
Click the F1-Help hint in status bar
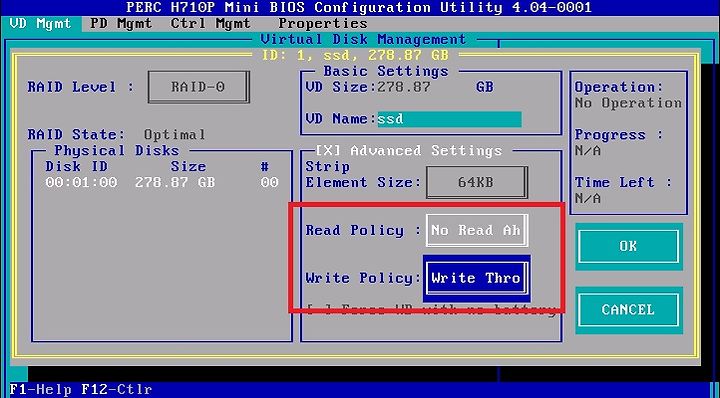40,390
